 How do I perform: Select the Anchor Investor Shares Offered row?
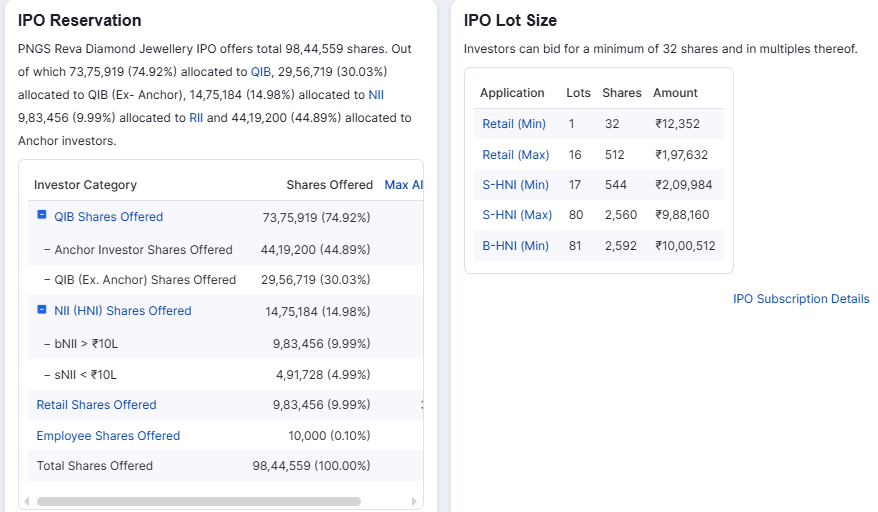coord(225,250)
